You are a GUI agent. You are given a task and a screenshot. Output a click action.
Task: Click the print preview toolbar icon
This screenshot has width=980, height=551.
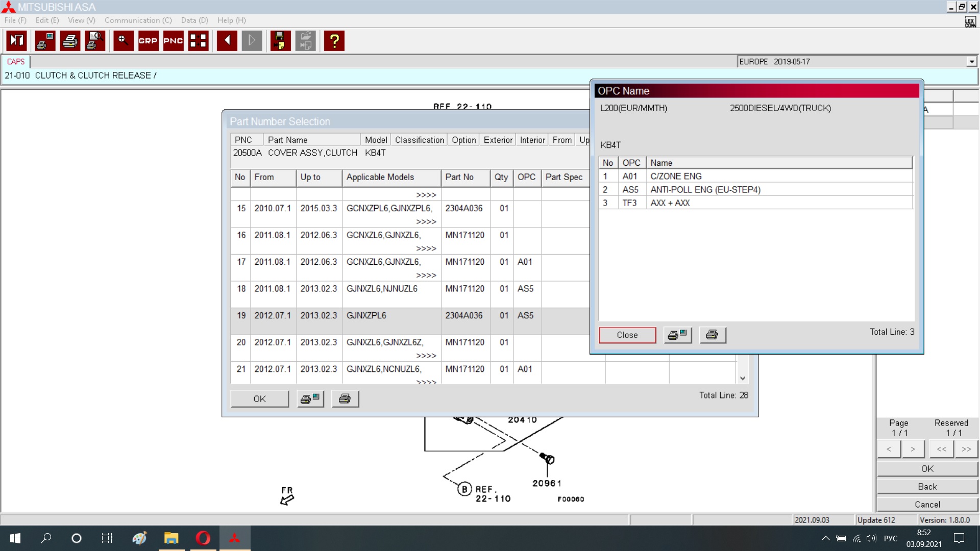(x=95, y=41)
